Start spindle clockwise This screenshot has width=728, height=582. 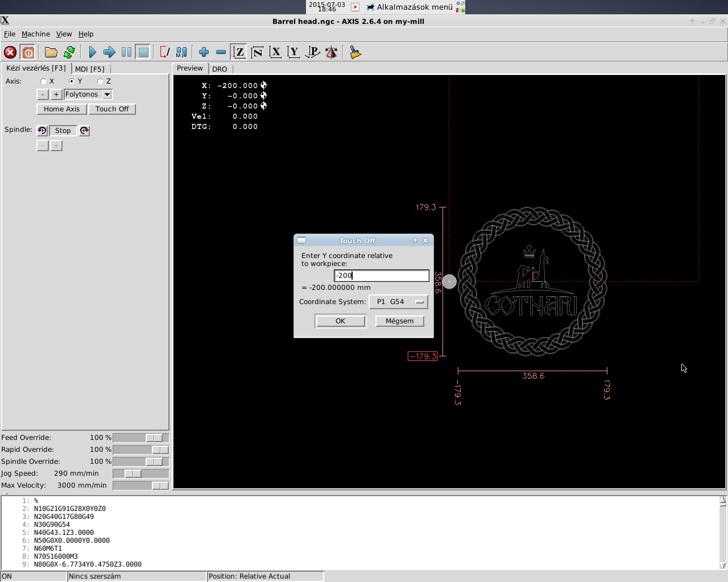coord(84,131)
